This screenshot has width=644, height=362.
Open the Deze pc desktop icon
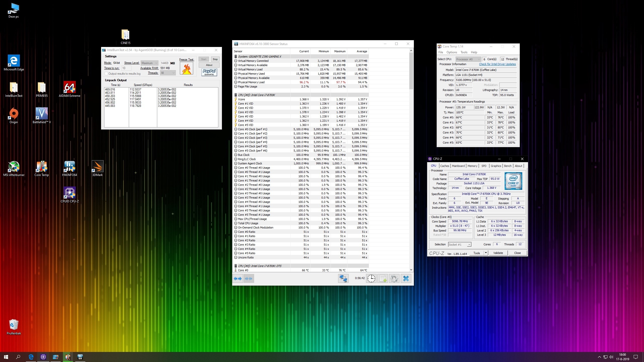tap(14, 11)
